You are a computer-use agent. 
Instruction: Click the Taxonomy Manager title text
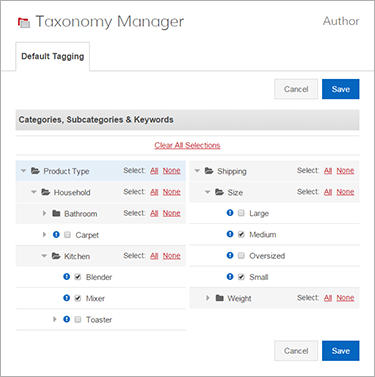coord(110,22)
